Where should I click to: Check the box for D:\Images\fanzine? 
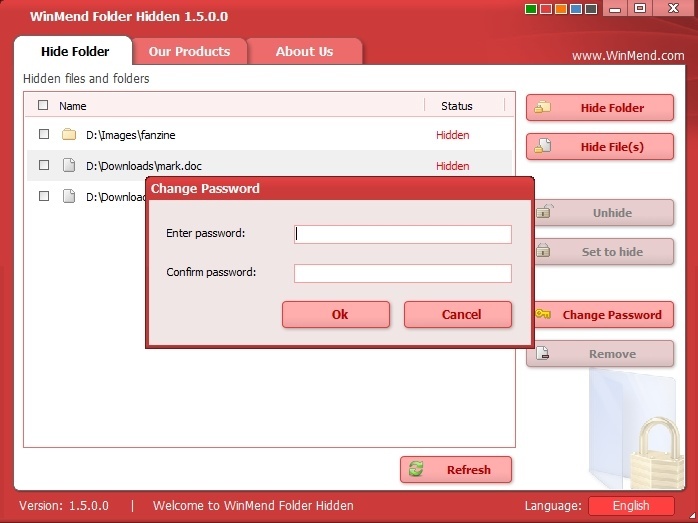pos(44,134)
